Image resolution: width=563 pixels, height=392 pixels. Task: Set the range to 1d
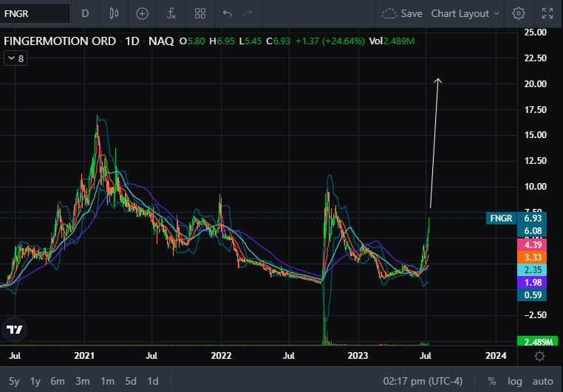tap(153, 381)
